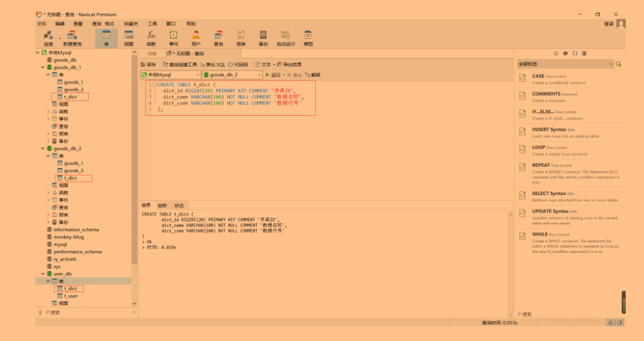This screenshot has width=644, height=341.
Task: Click the grid icon atop the right panel
Action: pos(584,53)
